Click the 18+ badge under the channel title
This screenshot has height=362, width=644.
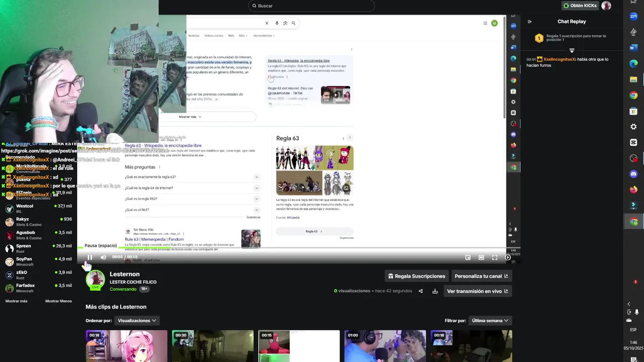(144, 289)
